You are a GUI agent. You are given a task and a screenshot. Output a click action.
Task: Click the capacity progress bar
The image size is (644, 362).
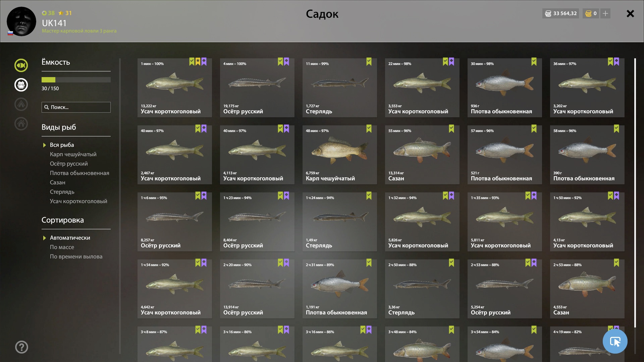(76, 80)
